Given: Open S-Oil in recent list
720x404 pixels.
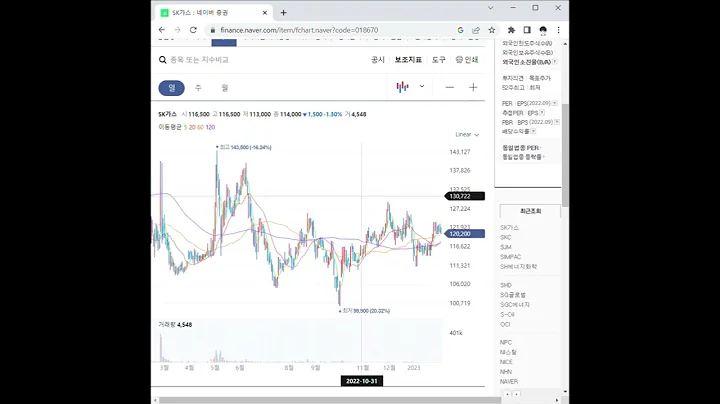Looking at the screenshot, I should click(x=507, y=314).
